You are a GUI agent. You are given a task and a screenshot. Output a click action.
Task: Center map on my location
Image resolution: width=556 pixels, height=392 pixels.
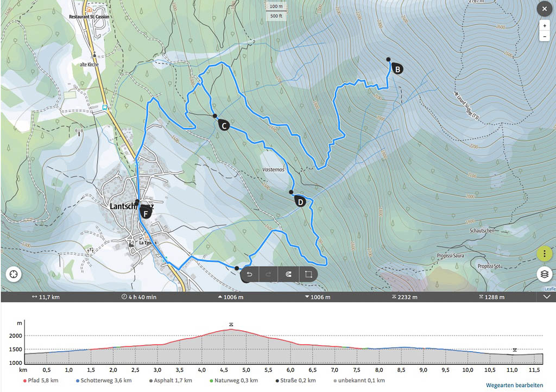point(13,274)
